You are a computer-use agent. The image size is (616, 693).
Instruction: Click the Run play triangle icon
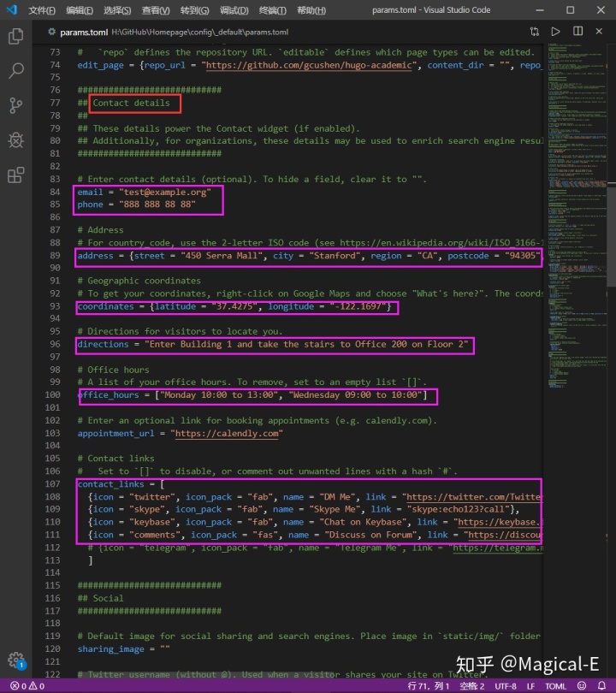[555, 32]
